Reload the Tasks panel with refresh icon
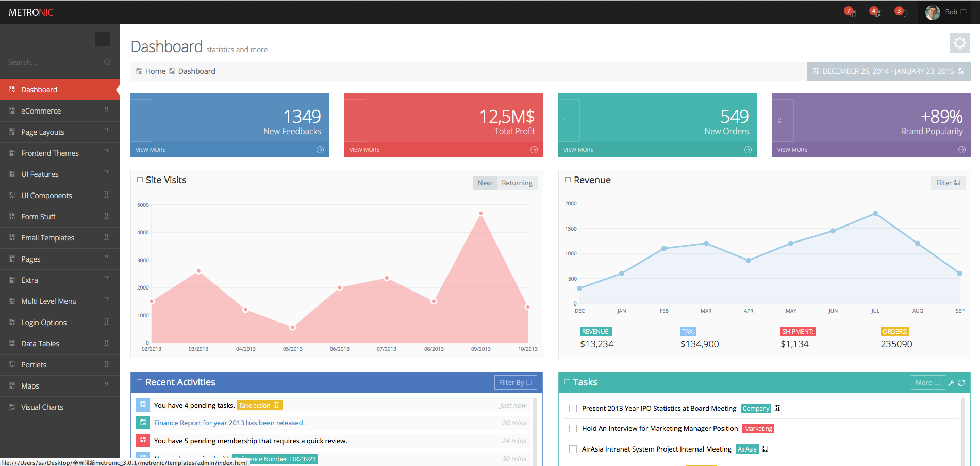980x466 pixels. point(961,383)
